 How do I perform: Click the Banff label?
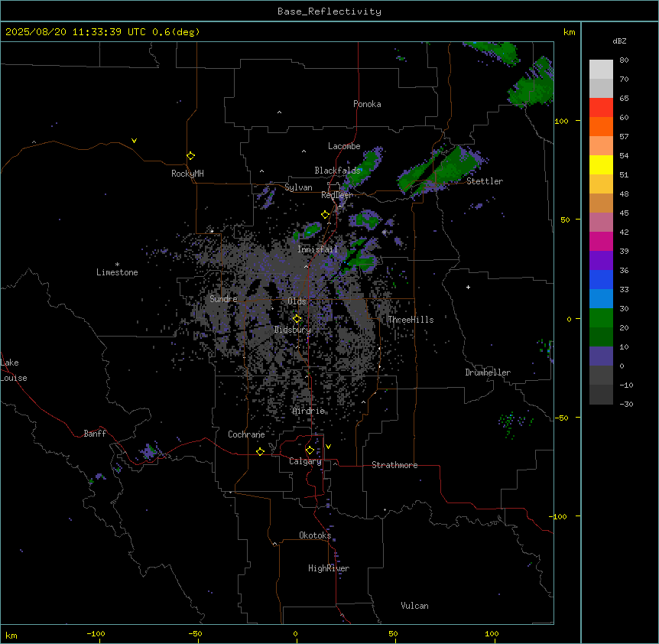click(95, 434)
